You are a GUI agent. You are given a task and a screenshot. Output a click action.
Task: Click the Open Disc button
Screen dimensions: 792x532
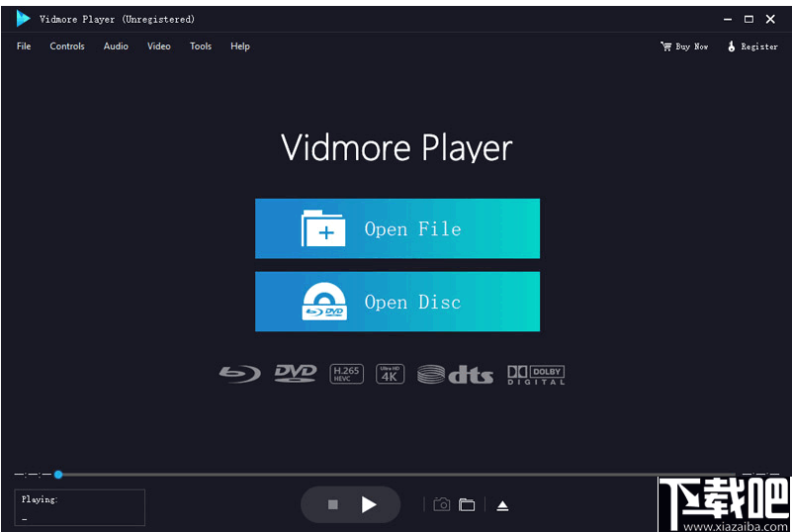(x=397, y=302)
